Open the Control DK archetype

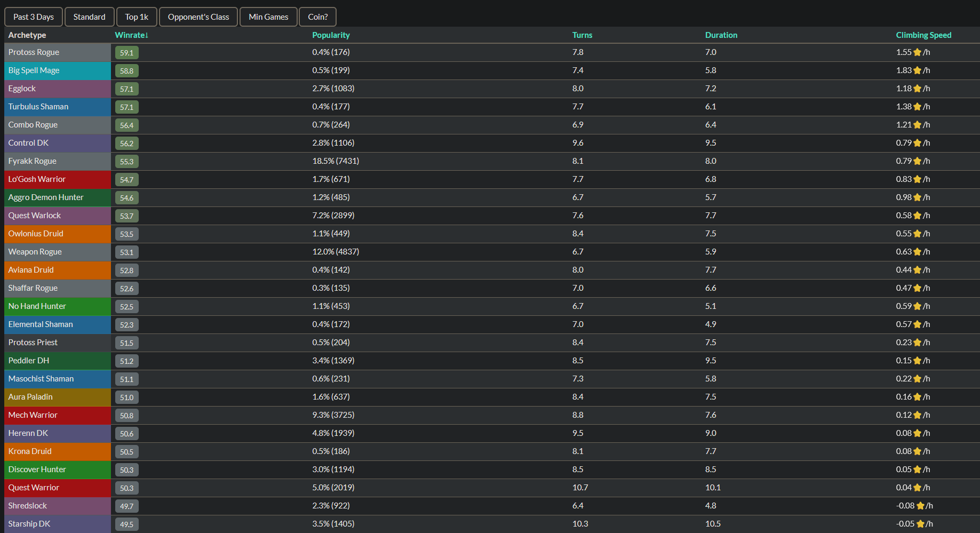click(58, 143)
